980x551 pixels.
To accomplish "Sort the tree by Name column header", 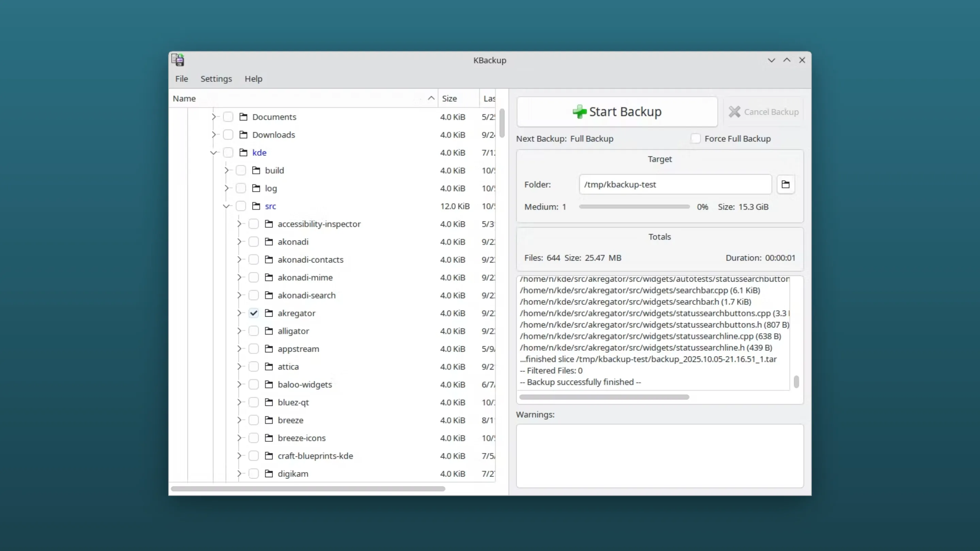I will pos(304,99).
